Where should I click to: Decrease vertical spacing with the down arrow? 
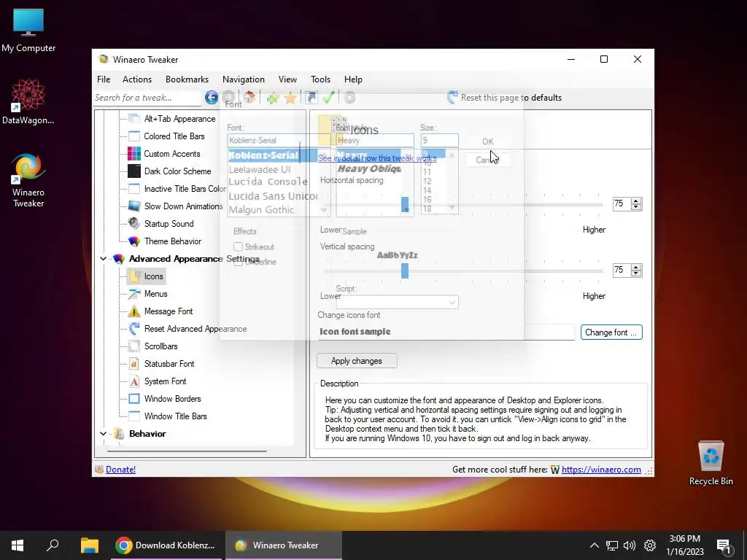coord(636,273)
